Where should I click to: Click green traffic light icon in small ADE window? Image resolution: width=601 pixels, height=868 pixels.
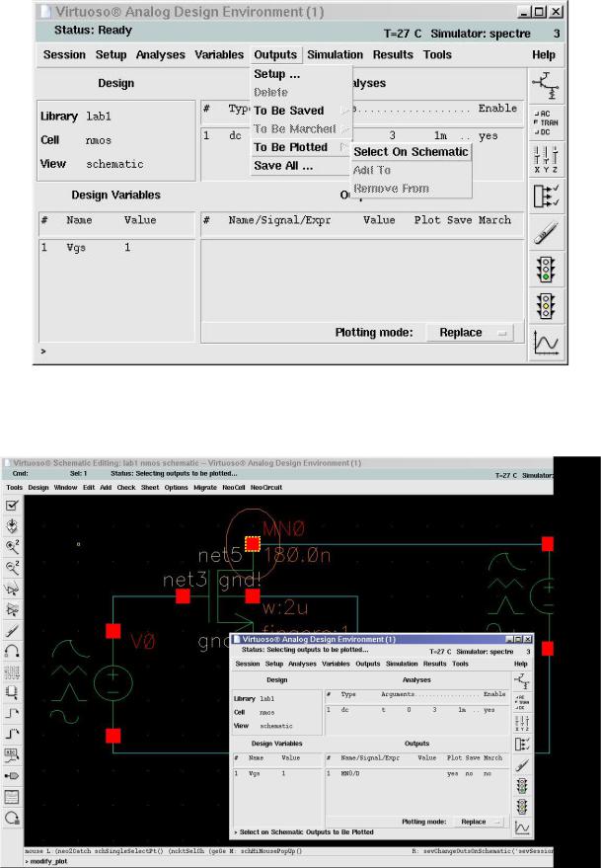[521, 785]
